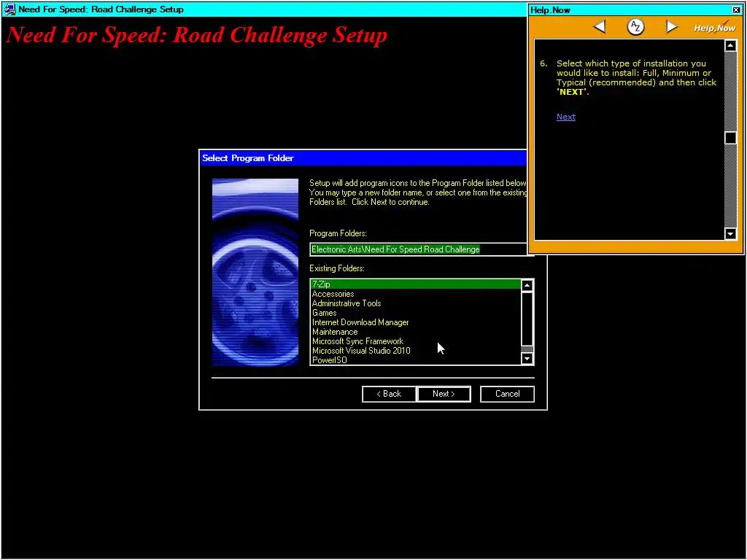Click Help.Now scrollbar up arrow
The width and height of the screenshot is (747, 560).
pyautogui.click(x=730, y=45)
